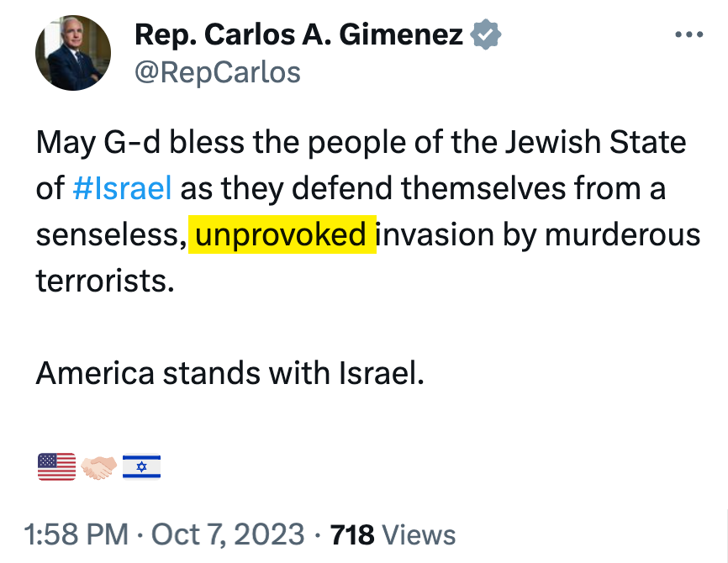Click the word murderous
The width and height of the screenshot is (728, 563).
623,234
